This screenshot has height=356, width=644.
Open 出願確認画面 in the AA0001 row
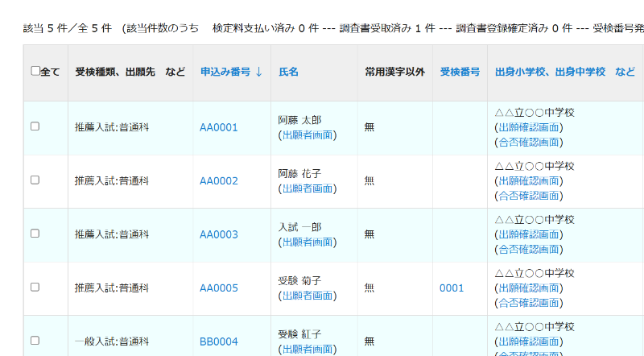click(x=528, y=127)
